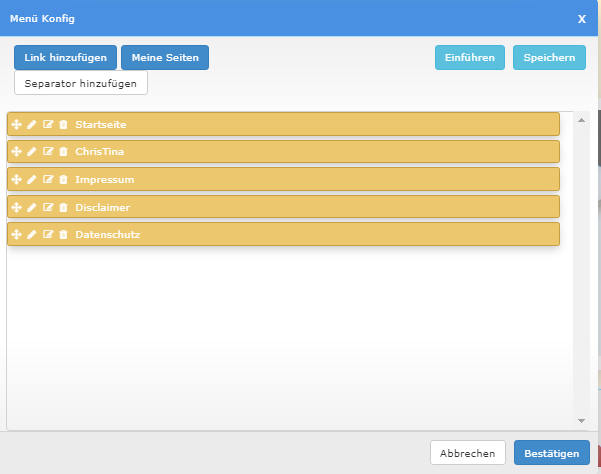601x474 pixels.
Task: Click the pencil icon for Startseite
Action: (x=31, y=124)
